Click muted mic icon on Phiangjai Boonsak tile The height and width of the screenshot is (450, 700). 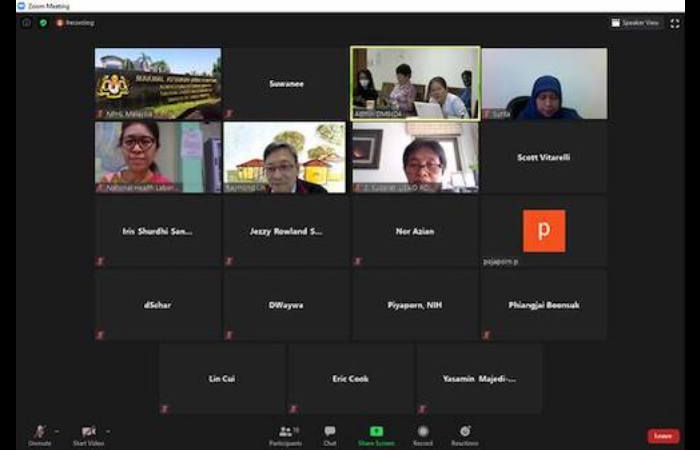(x=487, y=335)
